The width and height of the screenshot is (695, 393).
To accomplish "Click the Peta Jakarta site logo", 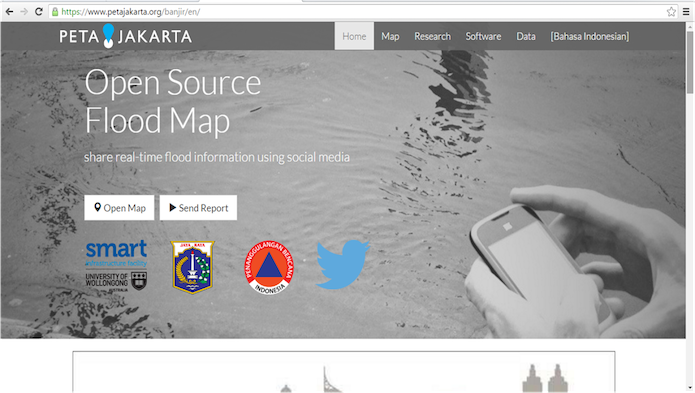I will (125, 36).
